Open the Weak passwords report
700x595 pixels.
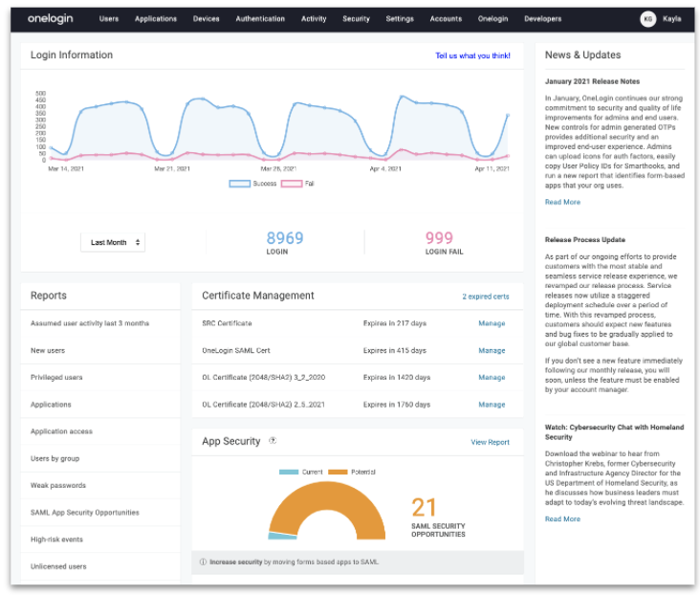58,485
